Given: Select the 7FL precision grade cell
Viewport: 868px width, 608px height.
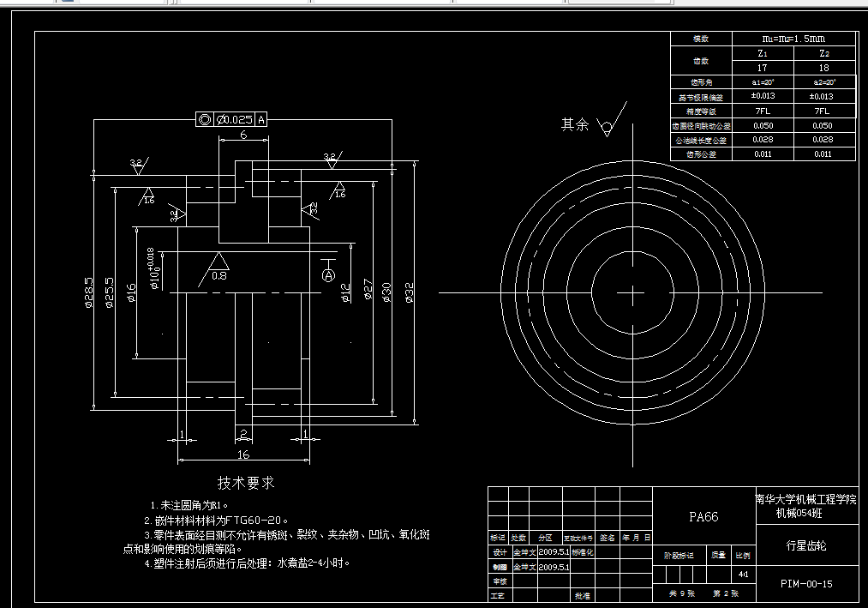Looking at the screenshot, I should tap(763, 111).
